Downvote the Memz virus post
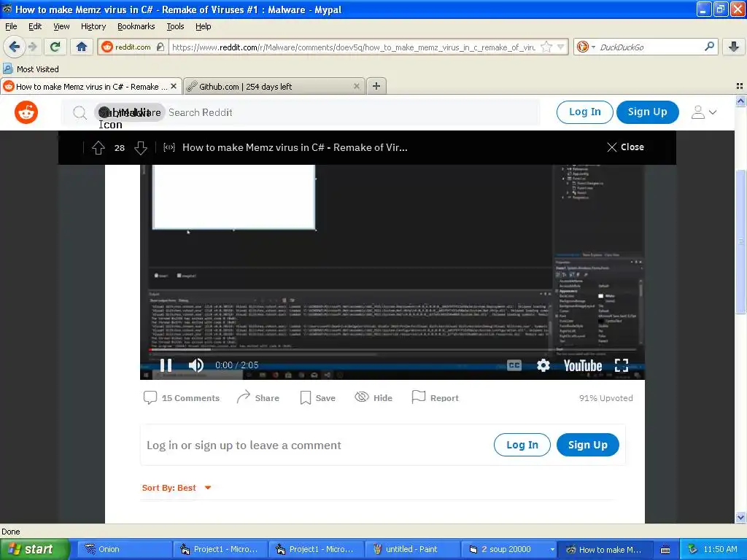 [x=141, y=147]
